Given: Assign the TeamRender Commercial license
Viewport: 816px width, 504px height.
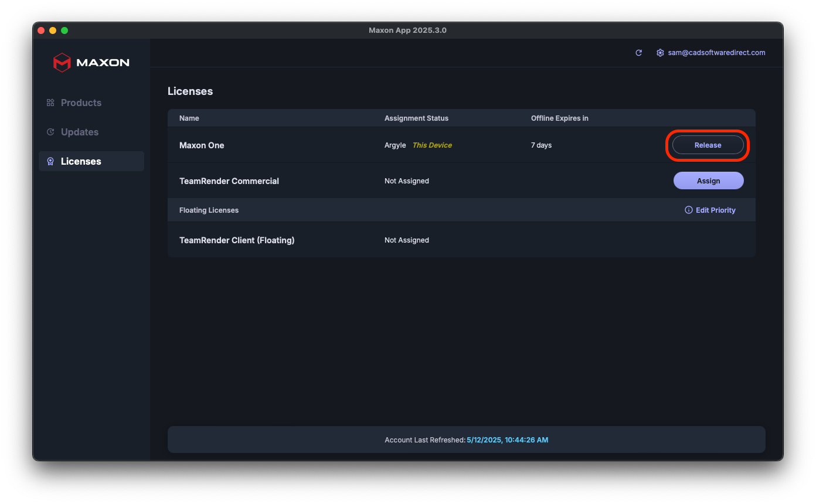Looking at the screenshot, I should 709,181.
